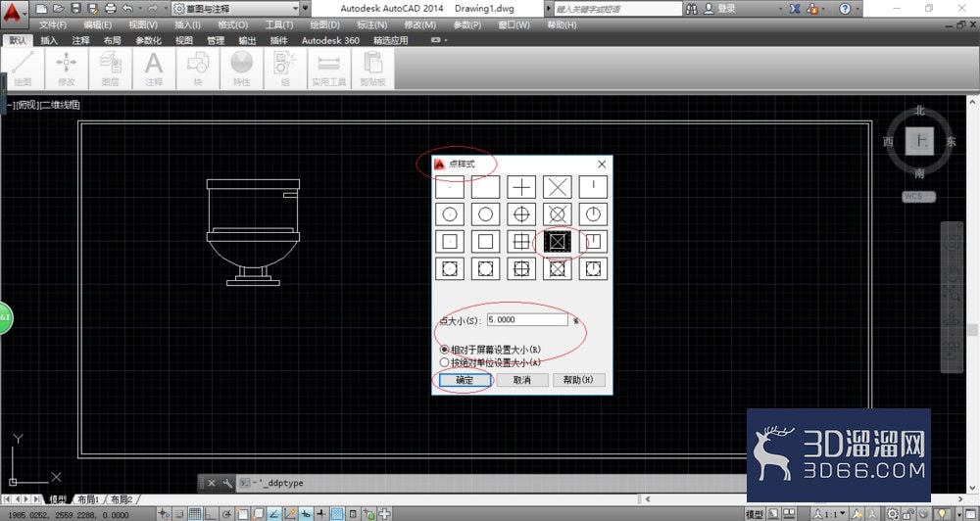Toggle object snap in status bar
Image resolution: width=980 pixels, height=521 pixels.
(x=242, y=514)
